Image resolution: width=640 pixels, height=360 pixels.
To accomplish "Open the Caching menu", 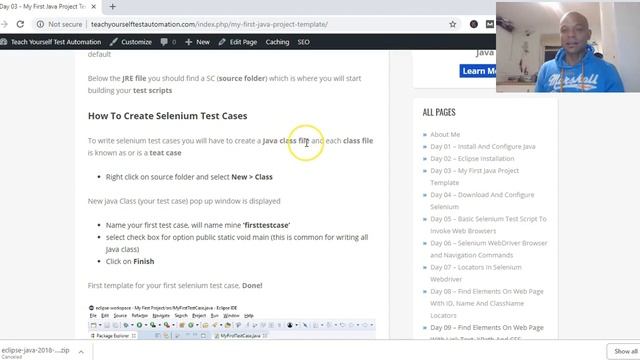I will click(277, 42).
